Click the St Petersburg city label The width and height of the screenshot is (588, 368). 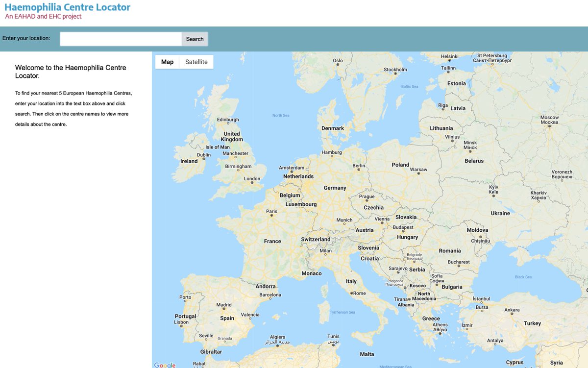(492, 58)
